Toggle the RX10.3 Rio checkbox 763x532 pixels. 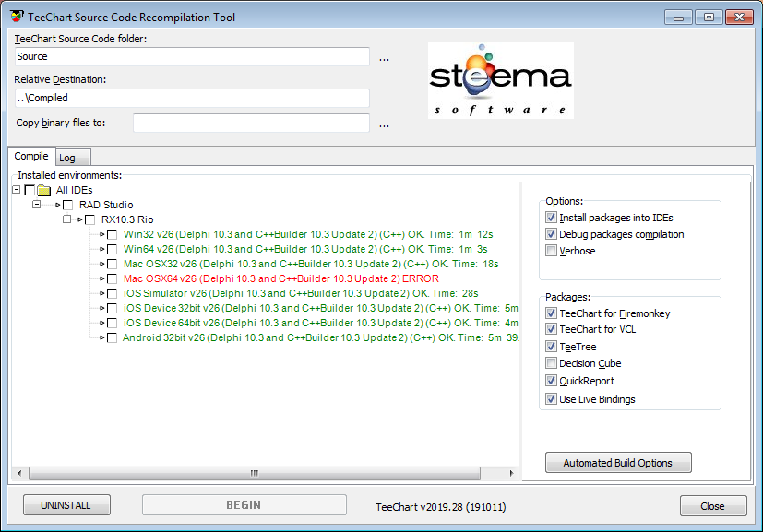pyautogui.click(x=90, y=219)
